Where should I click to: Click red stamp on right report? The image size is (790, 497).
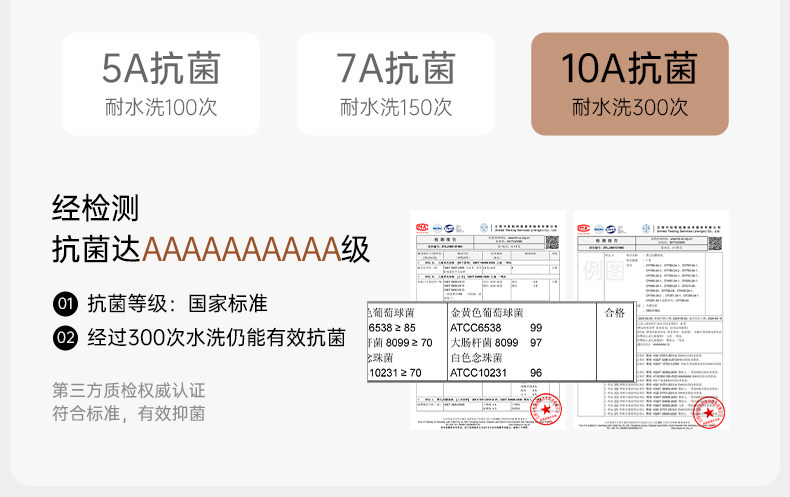709,413
